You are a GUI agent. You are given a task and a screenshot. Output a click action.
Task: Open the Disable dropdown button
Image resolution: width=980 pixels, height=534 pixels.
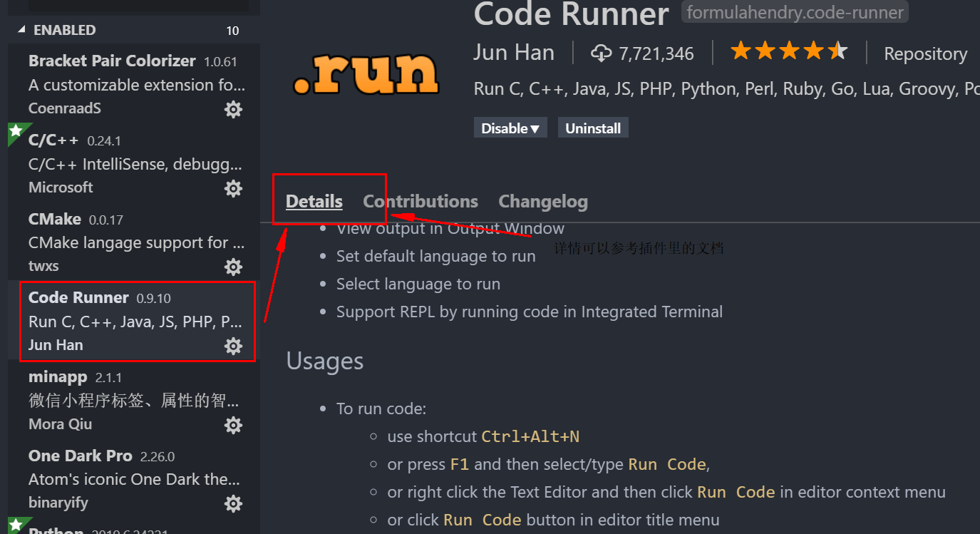point(510,128)
